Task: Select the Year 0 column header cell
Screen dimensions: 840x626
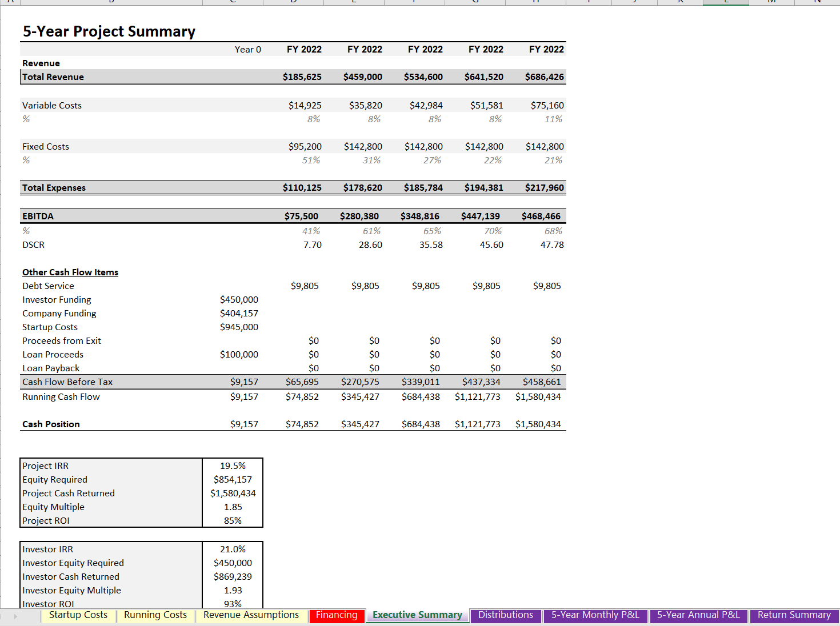Action: pyautogui.click(x=248, y=50)
